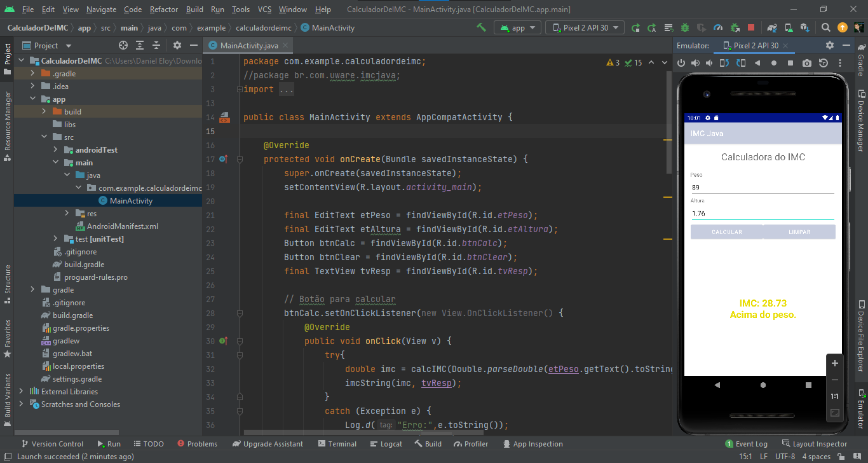Open Run with Profiler icon
Viewport: 868px width, 463px height.
pos(719,27)
